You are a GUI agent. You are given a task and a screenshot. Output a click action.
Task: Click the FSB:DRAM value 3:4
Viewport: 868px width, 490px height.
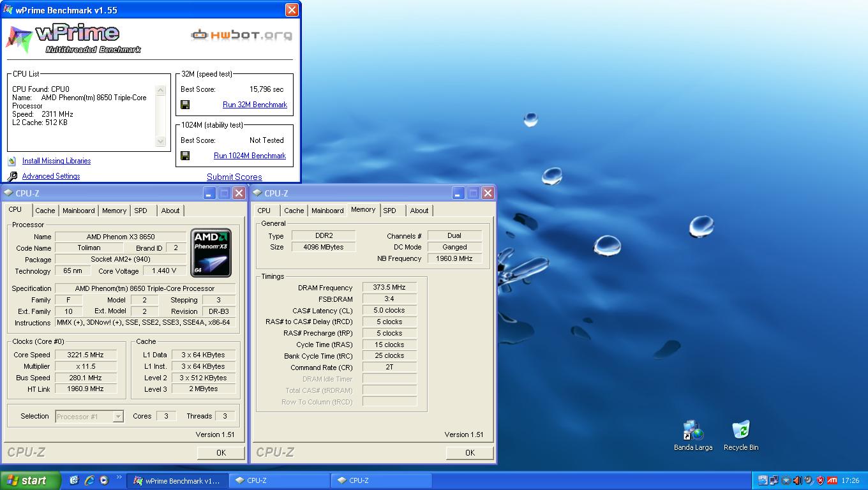coord(389,299)
